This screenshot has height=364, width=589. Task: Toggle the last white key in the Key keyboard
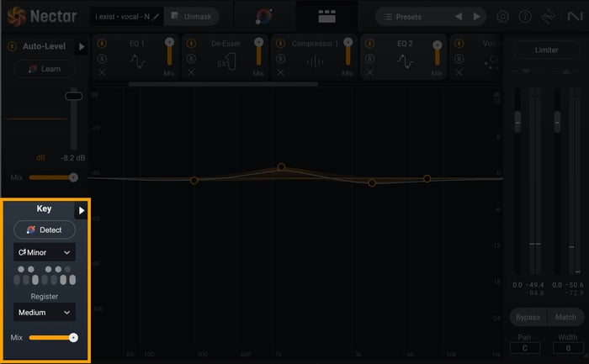click(x=72, y=280)
